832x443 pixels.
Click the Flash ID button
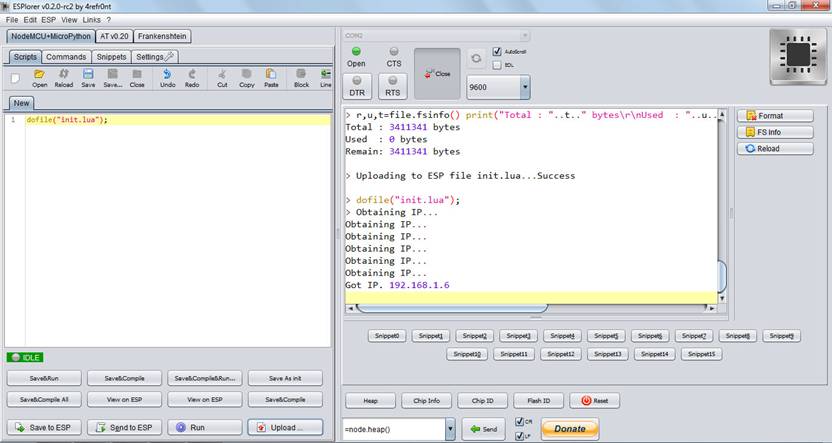pos(539,401)
